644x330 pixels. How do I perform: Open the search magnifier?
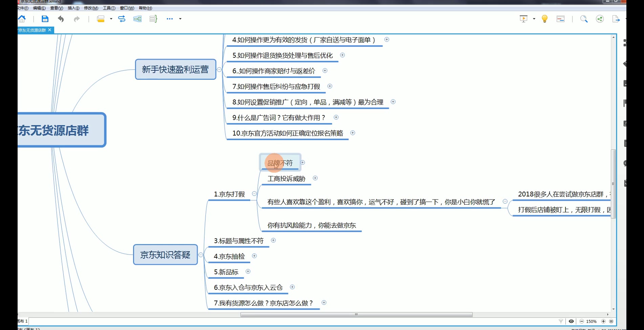(584, 19)
